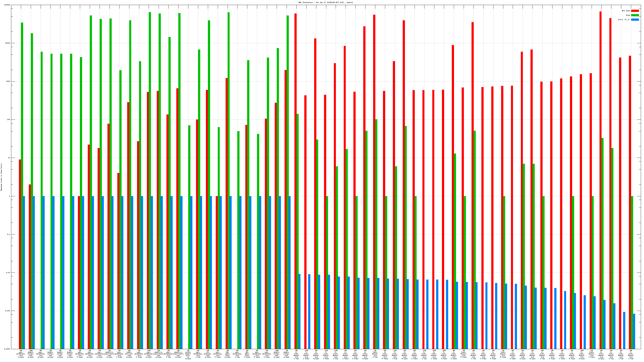Click the blue Score legend swatch

635,20
